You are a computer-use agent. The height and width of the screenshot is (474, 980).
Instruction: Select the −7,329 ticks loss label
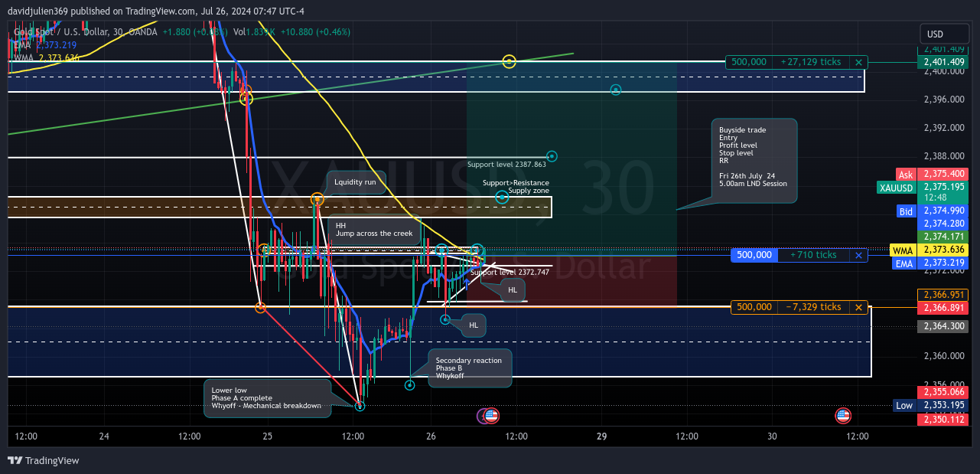tap(813, 307)
